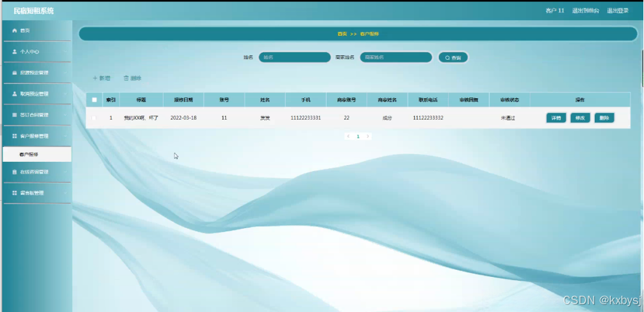
Task: Check the checkbox for row 1
Action: 94,118
